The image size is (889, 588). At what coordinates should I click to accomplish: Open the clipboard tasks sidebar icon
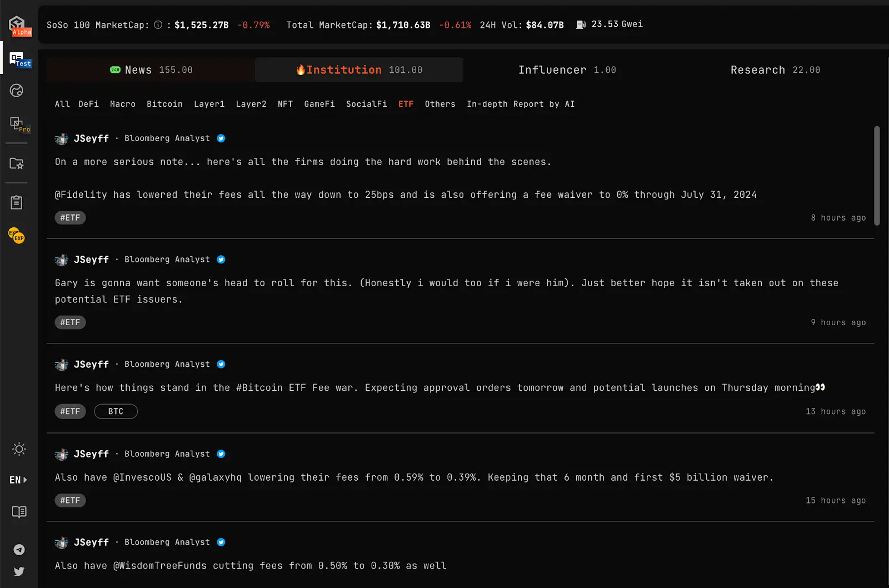click(x=17, y=202)
